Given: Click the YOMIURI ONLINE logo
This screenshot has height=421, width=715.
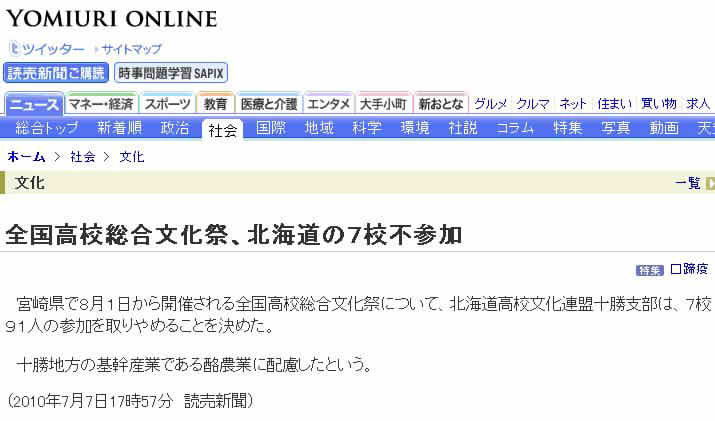Looking at the screenshot, I should pos(110,18).
